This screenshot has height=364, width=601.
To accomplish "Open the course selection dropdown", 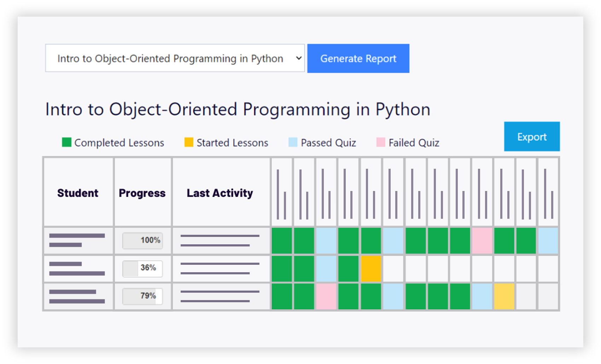I will 175,58.
